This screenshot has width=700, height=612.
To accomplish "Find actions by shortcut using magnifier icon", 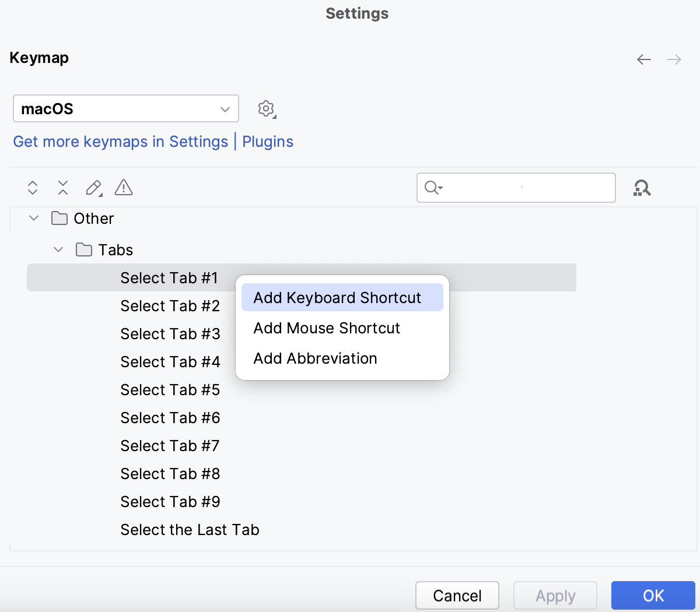I will tap(642, 188).
